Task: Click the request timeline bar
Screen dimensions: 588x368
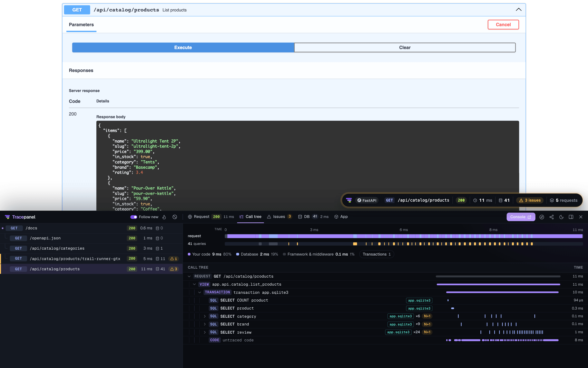Action: 404,236
